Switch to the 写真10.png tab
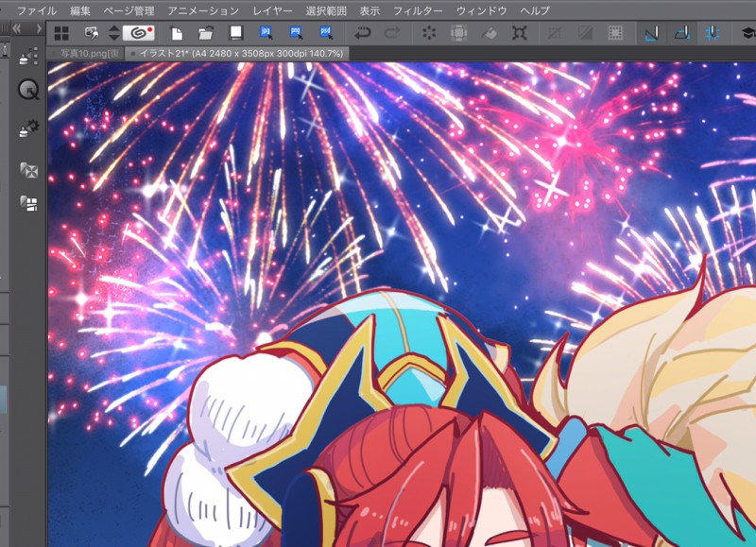 tap(86, 53)
